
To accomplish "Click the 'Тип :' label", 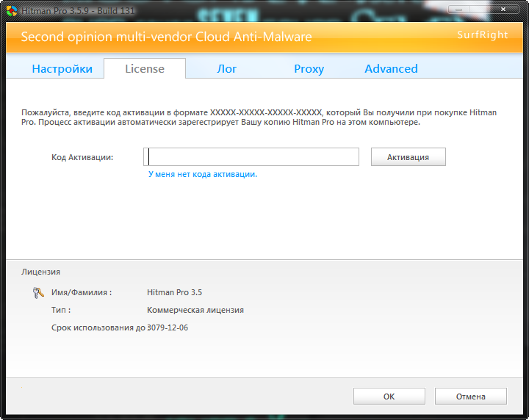I will point(61,310).
